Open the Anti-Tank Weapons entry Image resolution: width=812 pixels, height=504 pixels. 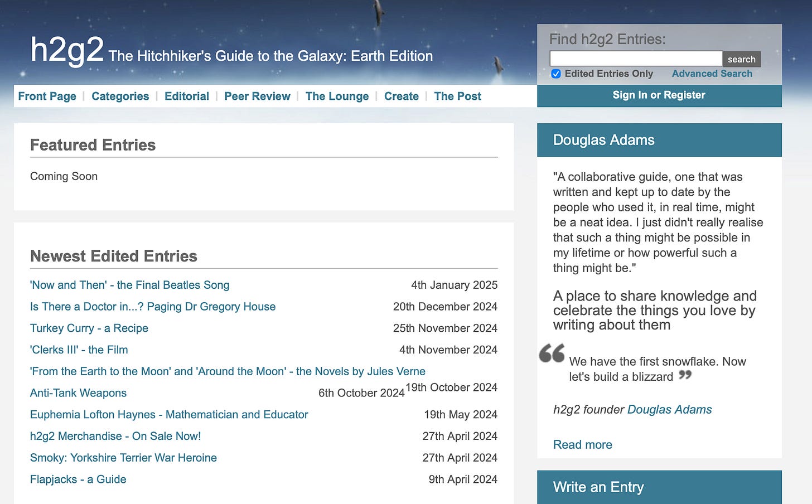point(78,393)
